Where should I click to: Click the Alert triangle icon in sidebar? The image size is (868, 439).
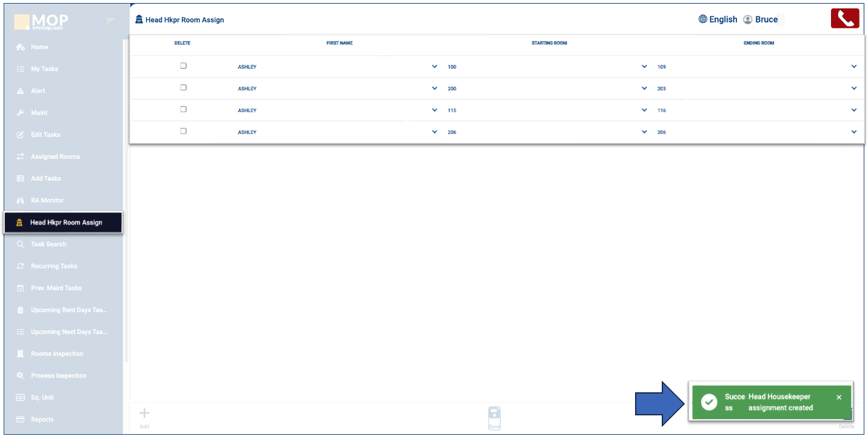20,91
